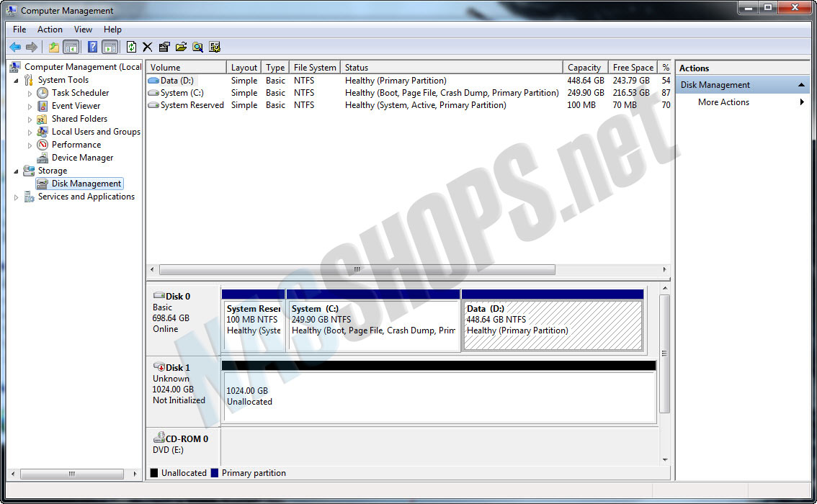Sort by the Status column header

452,68
